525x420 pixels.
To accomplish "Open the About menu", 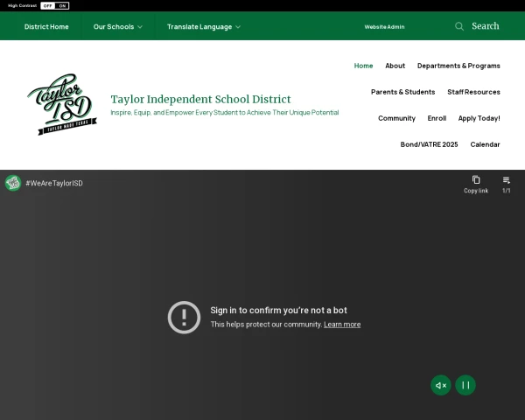I will click(x=395, y=66).
